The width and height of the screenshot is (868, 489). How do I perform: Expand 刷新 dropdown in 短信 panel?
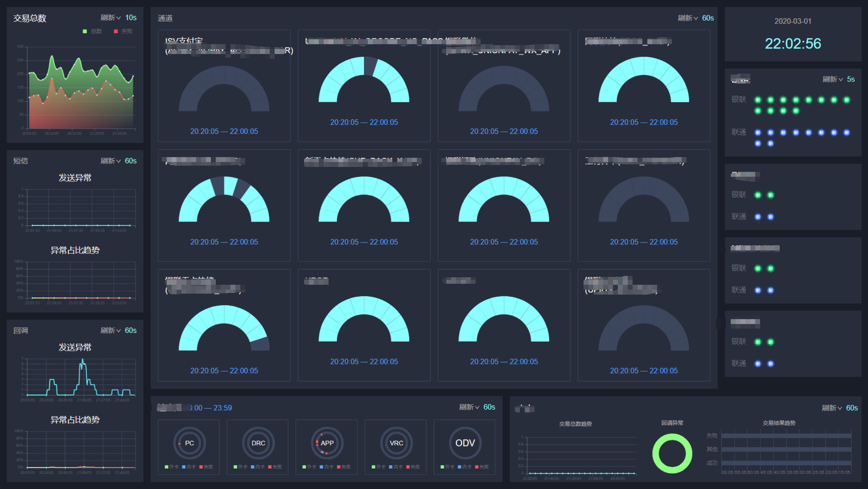(x=110, y=161)
